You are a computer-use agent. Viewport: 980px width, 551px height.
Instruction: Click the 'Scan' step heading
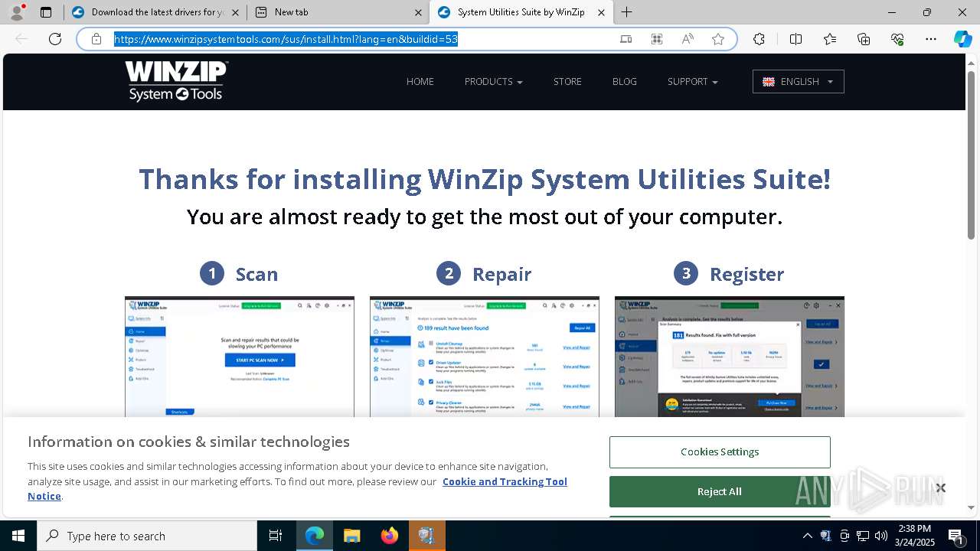[x=256, y=274]
